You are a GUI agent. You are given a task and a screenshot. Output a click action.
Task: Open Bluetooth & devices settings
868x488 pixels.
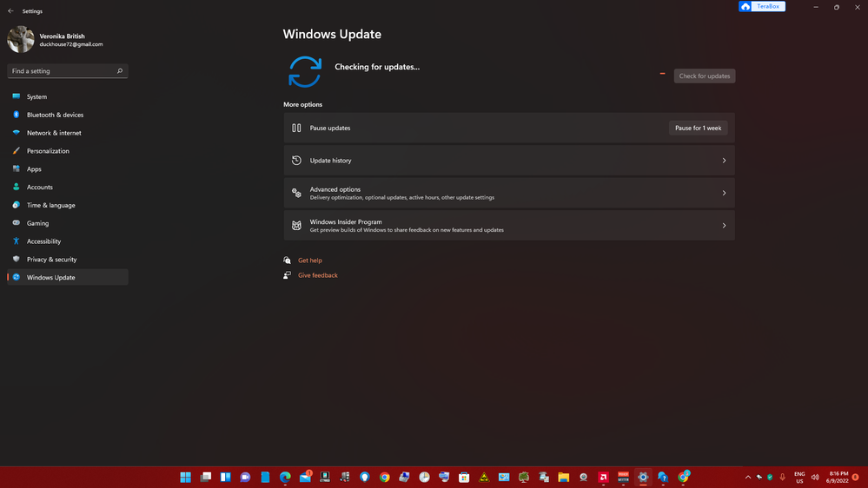(x=68, y=115)
